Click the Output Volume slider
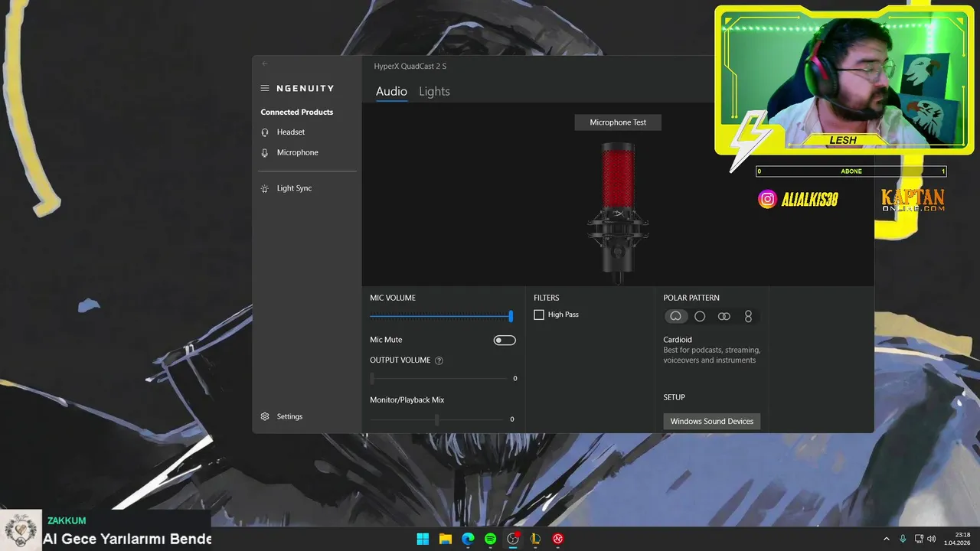Viewport: 980px width, 551px height. pyautogui.click(x=439, y=378)
